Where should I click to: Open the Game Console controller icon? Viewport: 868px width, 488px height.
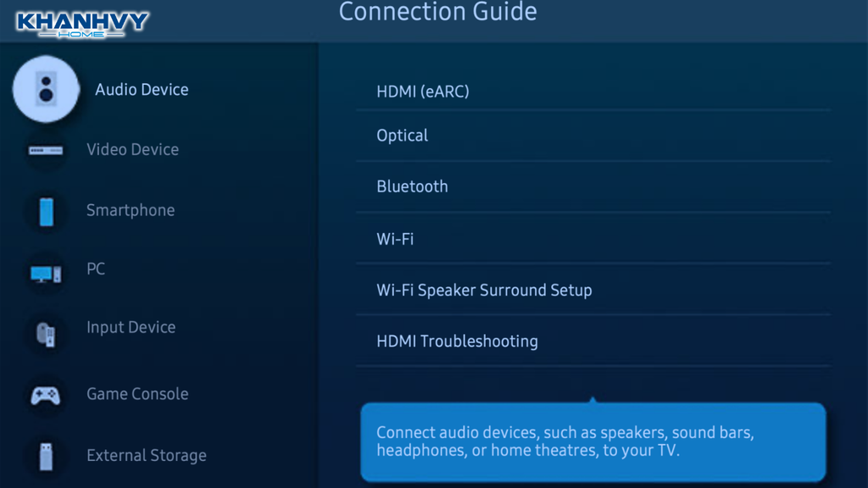pos(46,395)
